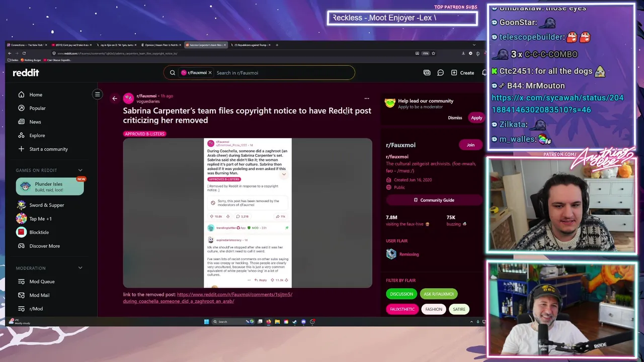The width and height of the screenshot is (644, 362).
Task: Reload the page in the browser
Action: click(24, 53)
